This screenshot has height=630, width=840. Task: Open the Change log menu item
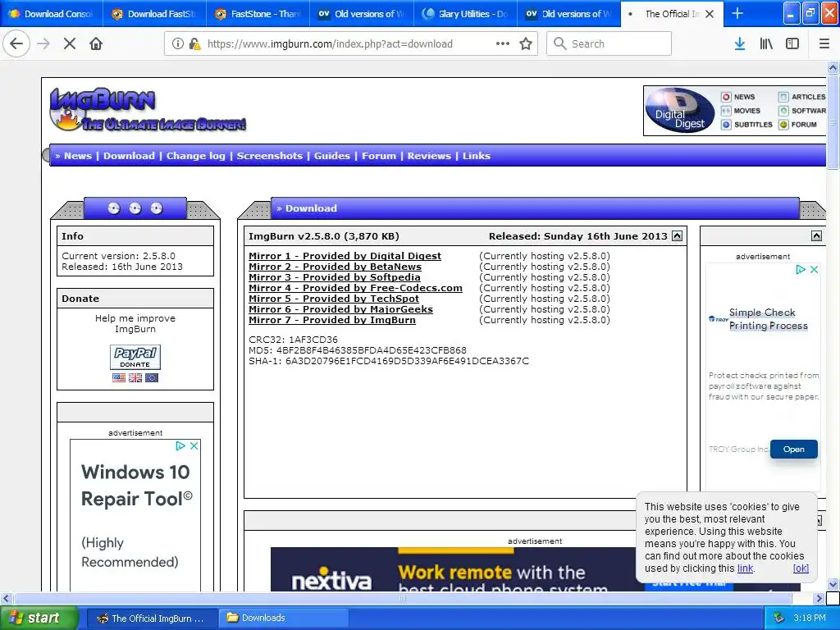(x=195, y=156)
